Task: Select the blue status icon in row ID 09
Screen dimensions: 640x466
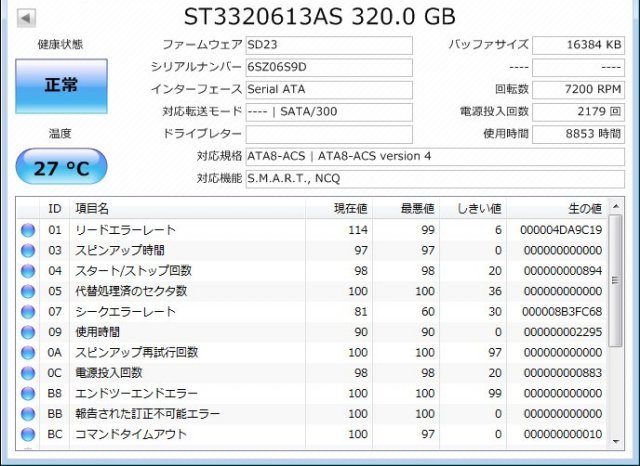Action: [28, 332]
